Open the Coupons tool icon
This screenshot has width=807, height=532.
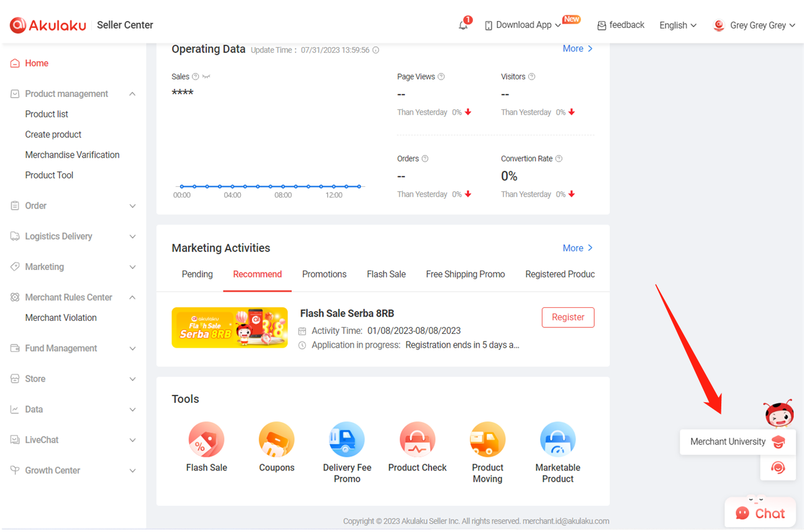pos(276,440)
